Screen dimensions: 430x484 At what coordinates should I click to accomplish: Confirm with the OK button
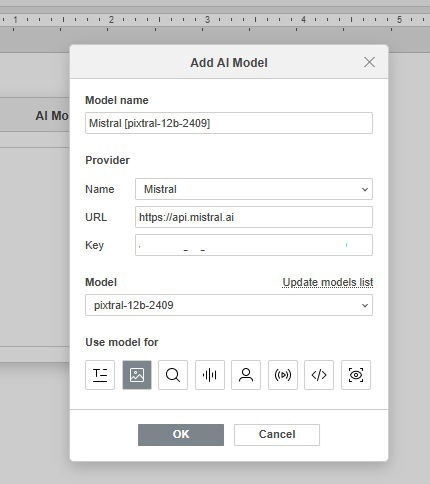[181, 435]
